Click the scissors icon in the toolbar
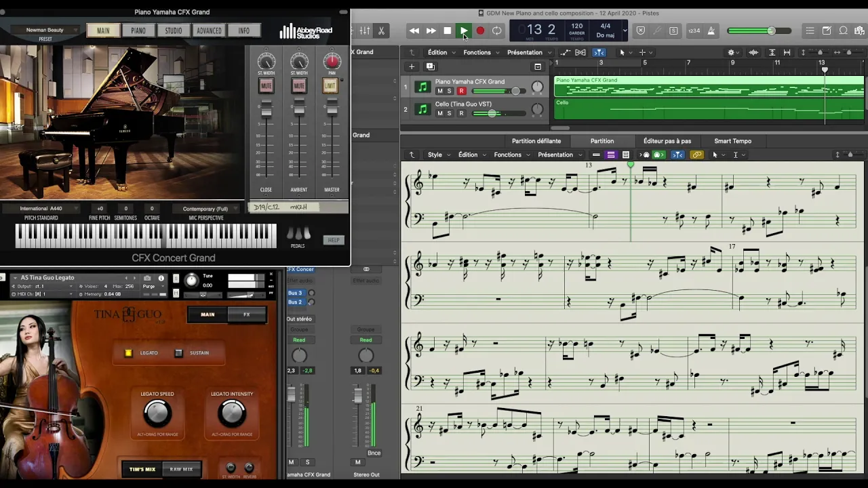The image size is (868, 488). pyautogui.click(x=381, y=30)
